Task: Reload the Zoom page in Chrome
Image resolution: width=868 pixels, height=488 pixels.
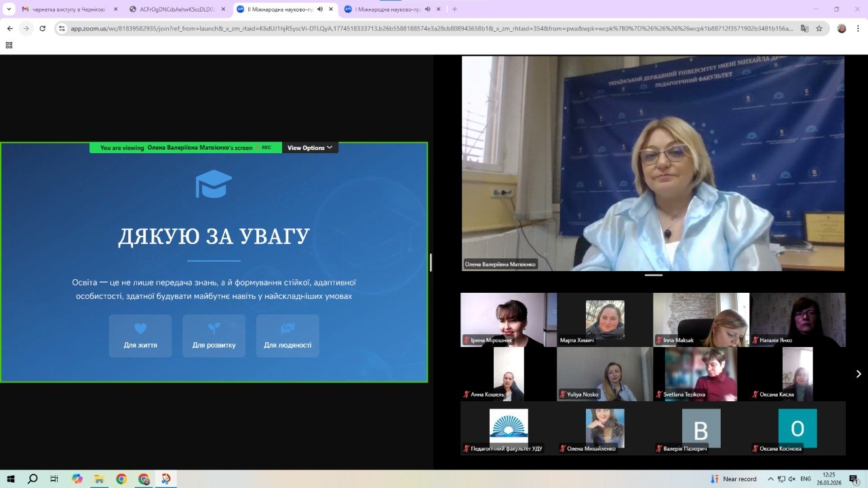Action: coord(43,28)
